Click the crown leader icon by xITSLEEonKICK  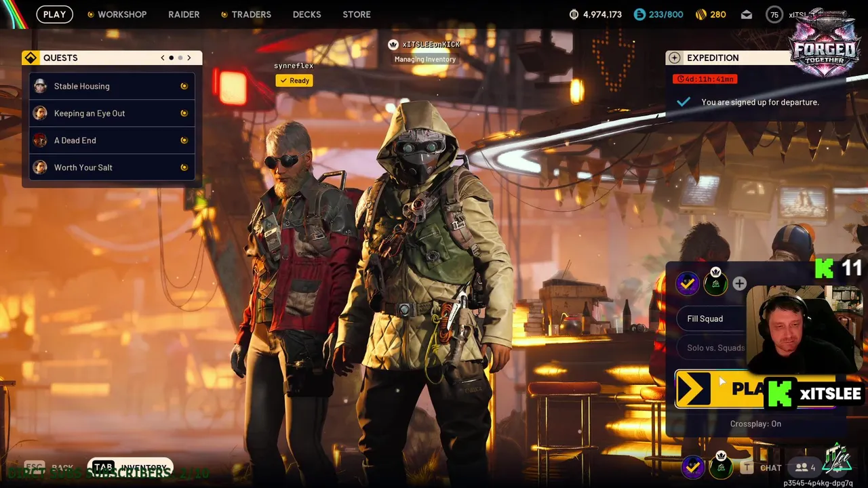[x=393, y=45]
